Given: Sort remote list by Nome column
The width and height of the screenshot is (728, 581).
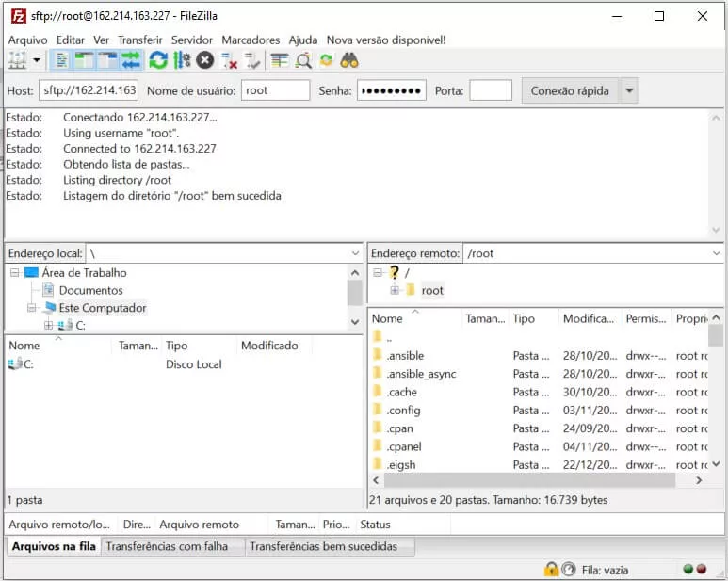Looking at the screenshot, I should (415, 319).
